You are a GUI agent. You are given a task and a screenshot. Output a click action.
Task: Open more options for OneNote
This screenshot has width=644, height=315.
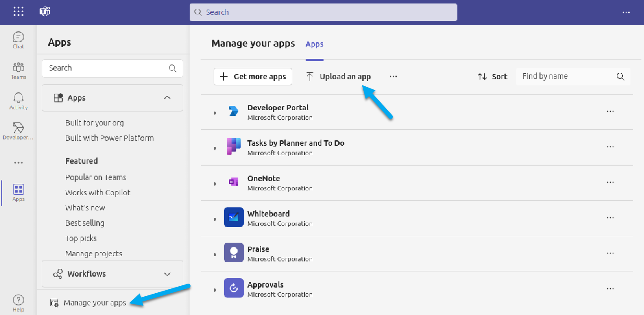[x=610, y=182]
